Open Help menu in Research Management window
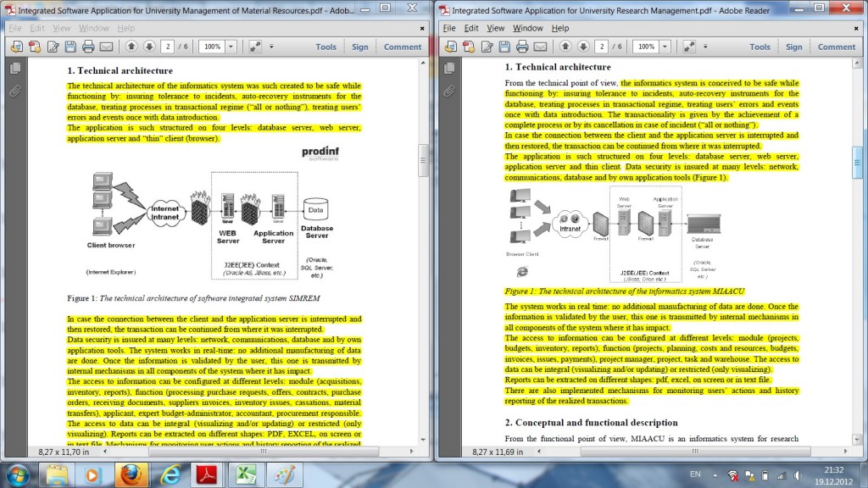This screenshot has height=488, width=868. pyautogui.click(x=559, y=28)
